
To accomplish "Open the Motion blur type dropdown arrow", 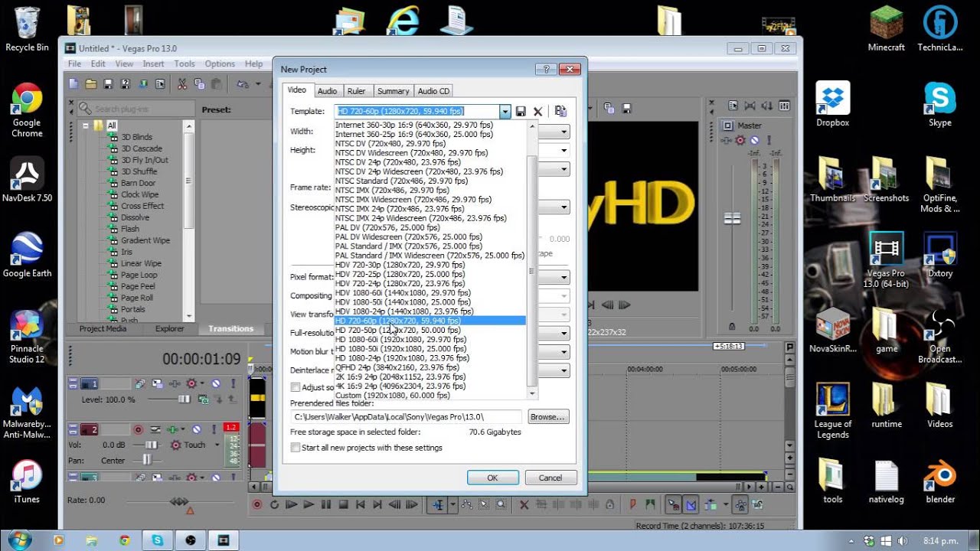I will point(564,352).
